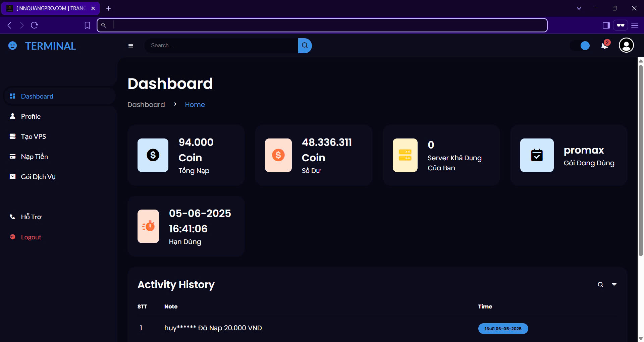
Task: Click the Home breadcrumb link
Action: click(195, 105)
